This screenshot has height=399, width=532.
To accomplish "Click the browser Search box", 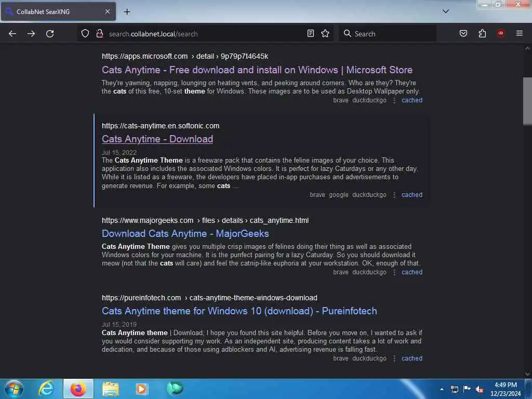I will pyautogui.click(x=388, y=34).
